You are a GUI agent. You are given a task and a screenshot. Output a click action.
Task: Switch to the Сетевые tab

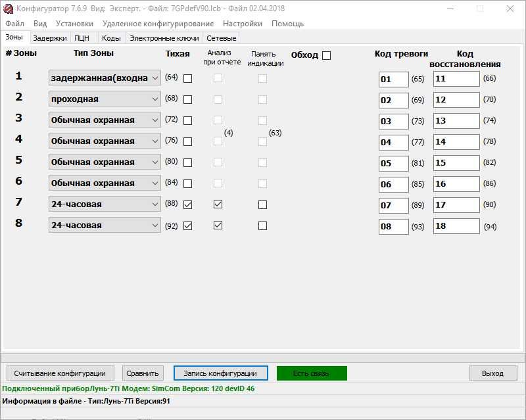coord(222,38)
